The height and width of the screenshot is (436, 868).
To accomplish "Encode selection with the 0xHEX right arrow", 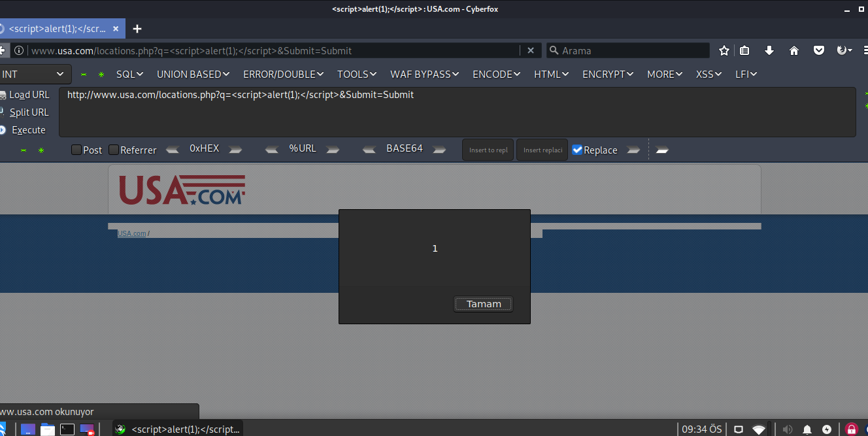I will (x=235, y=150).
